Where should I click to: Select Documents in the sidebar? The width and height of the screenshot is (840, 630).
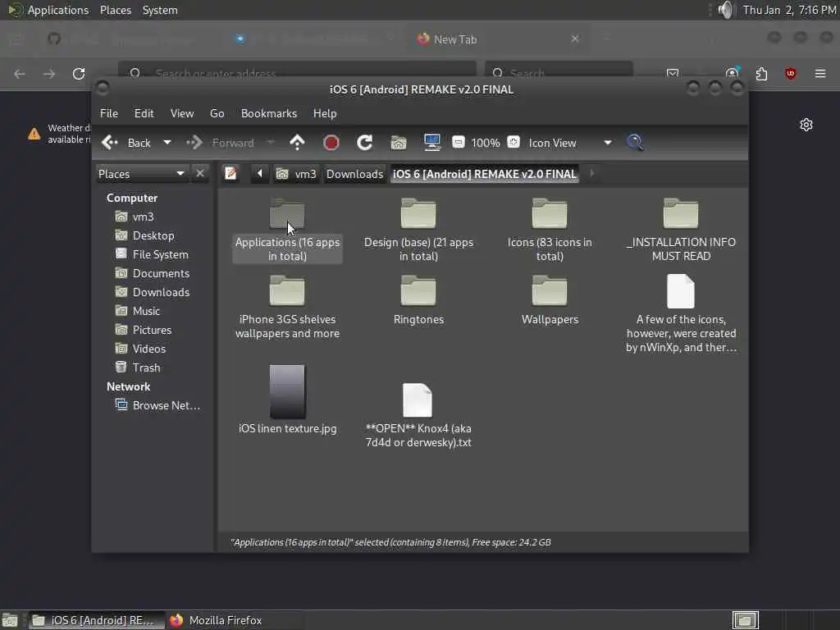click(153, 273)
